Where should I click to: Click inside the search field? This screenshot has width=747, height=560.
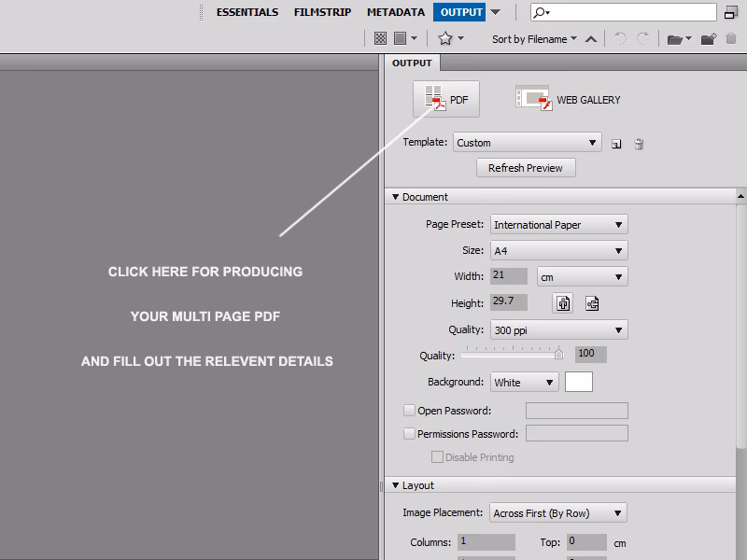[626, 12]
